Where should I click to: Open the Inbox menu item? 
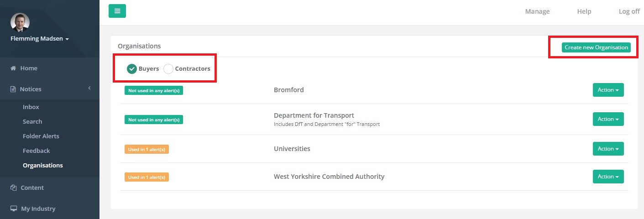(31, 107)
